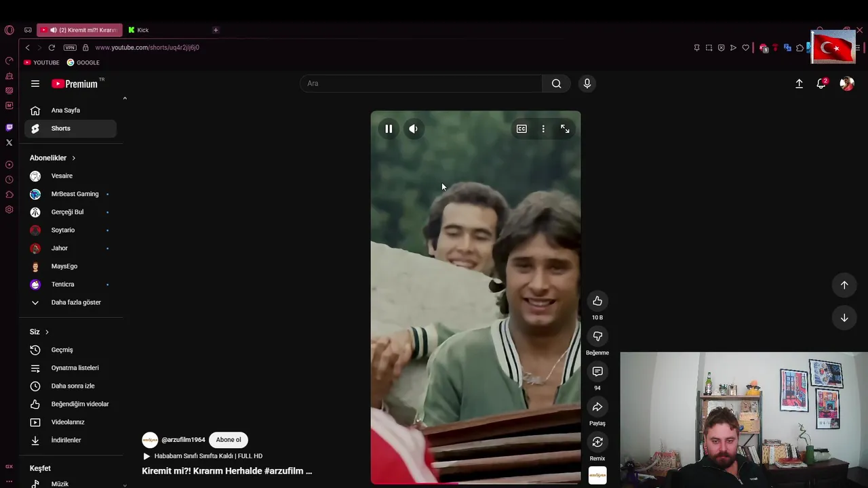The image size is (868, 488).
Task: Open the MaysEgo channel
Action: point(71,266)
